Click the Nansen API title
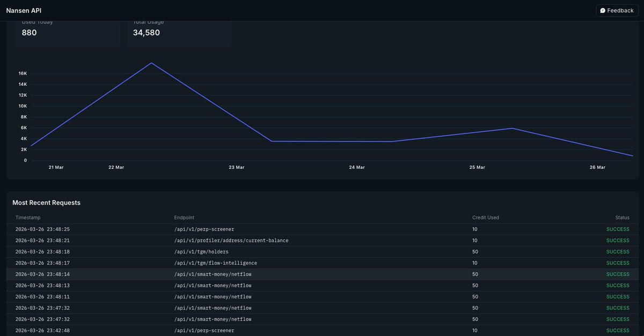Image resolution: width=644 pixels, height=336 pixels. pyautogui.click(x=24, y=11)
